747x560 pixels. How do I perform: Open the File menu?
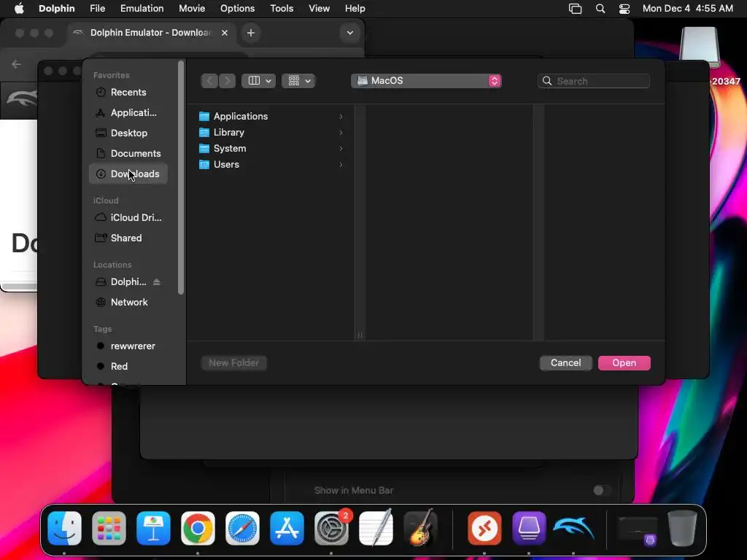click(x=97, y=9)
